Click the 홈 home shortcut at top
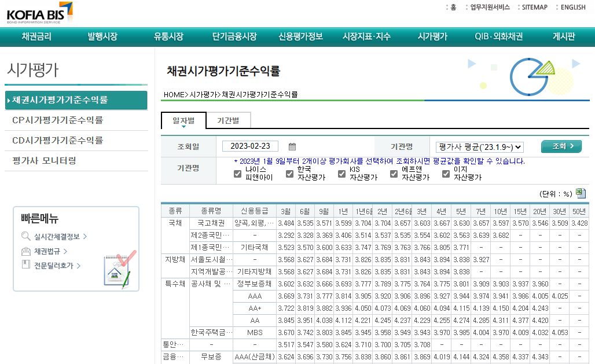This screenshot has width=595, height=364. [452, 8]
